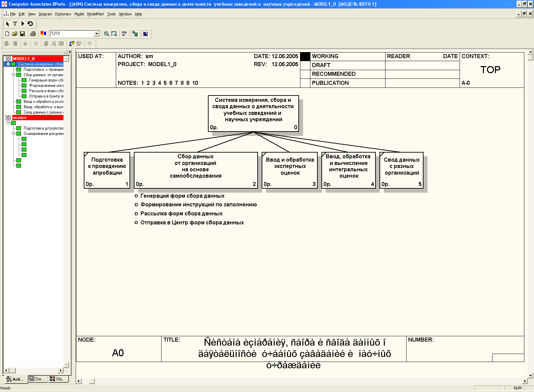Image resolution: width=534 pixels, height=392 pixels.
Task: Collapse the Сбор данных от организаций node
Action: 14,75
